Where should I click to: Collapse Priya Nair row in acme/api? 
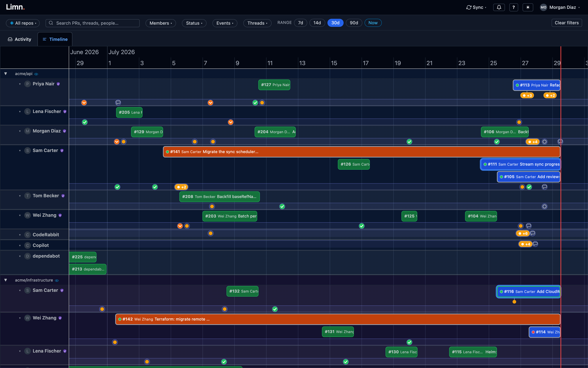pos(20,84)
